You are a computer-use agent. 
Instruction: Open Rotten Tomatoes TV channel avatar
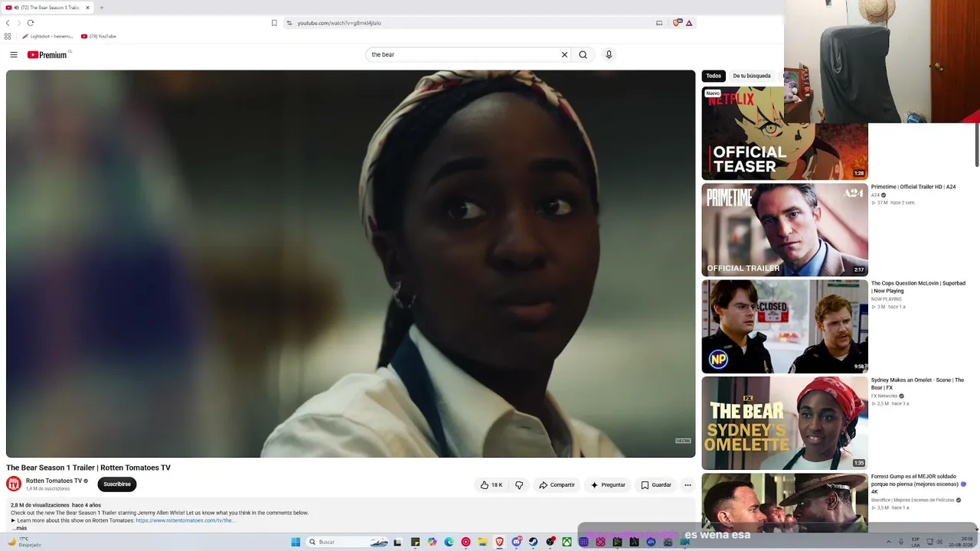click(14, 484)
